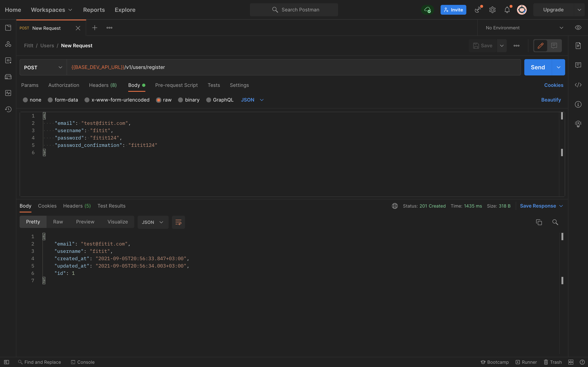This screenshot has height=367, width=588.
Task: Click the Beautify link
Action: coord(551,100)
